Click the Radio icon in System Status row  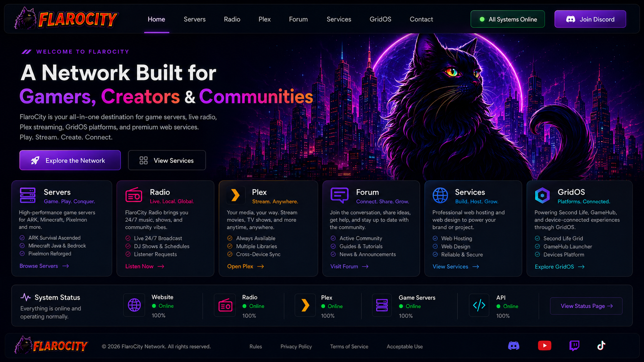click(x=225, y=305)
